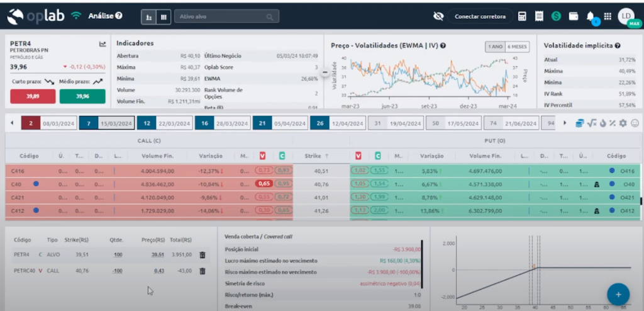Toggle hidden values with the crossed eye icon
This screenshot has width=644, height=311.
click(438, 16)
